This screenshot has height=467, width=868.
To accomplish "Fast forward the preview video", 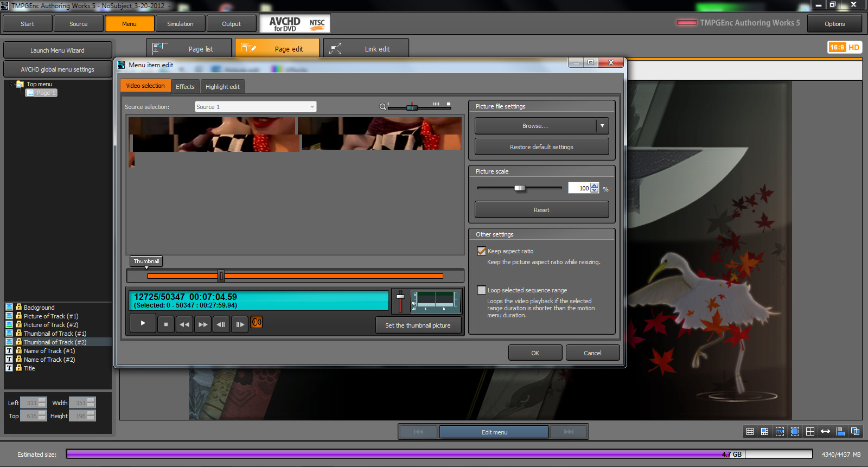I will [203, 324].
